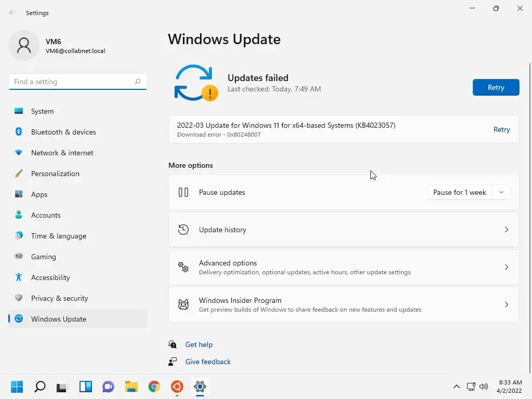This screenshot has width=532, height=399.
Task: Click the Windows Insider Program title text
Action: click(x=240, y=300)
